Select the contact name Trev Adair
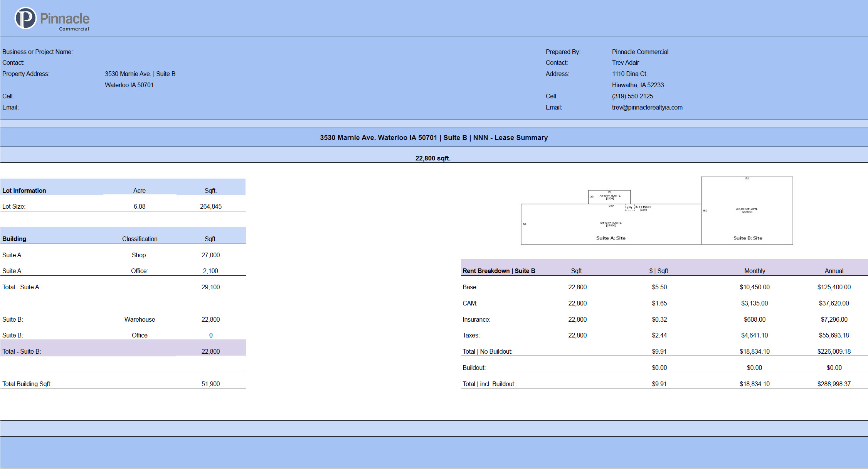Screen dimensions: 868x469 (626, 62)
